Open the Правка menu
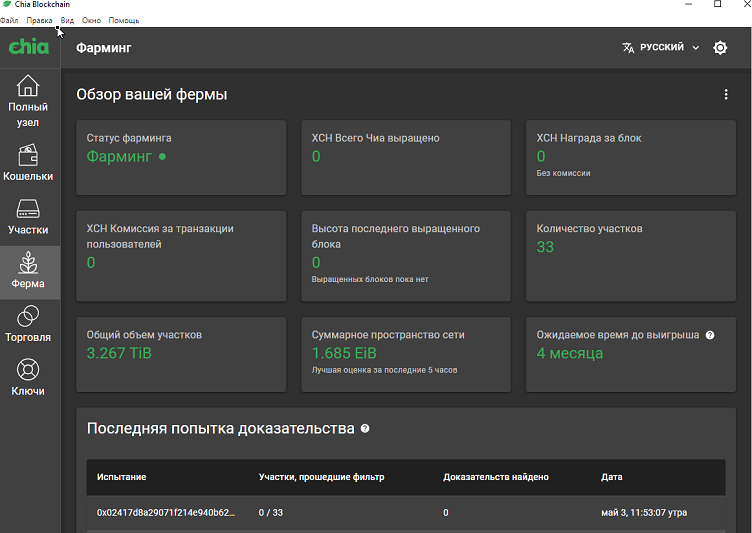The image size is (752, 533). pos(39,20)
